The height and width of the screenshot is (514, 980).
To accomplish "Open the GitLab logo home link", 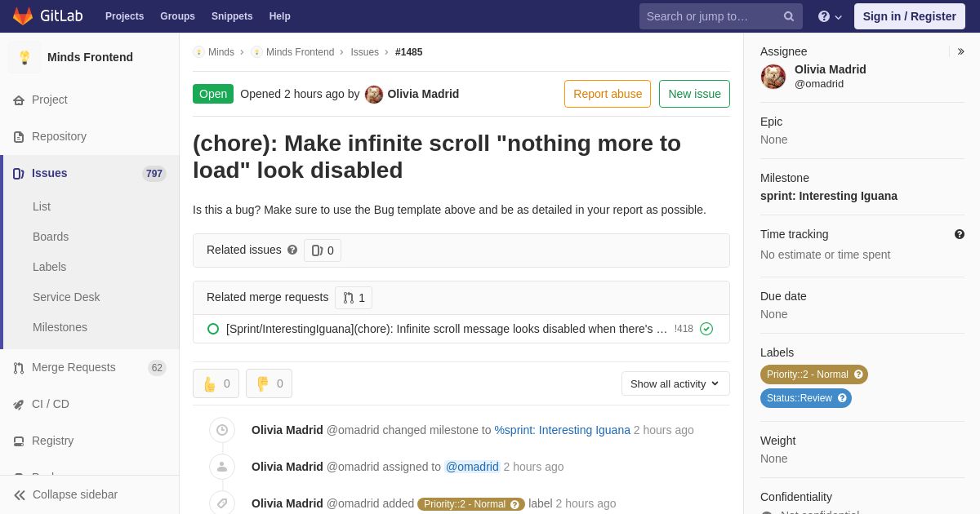I will tap(47, 16).
